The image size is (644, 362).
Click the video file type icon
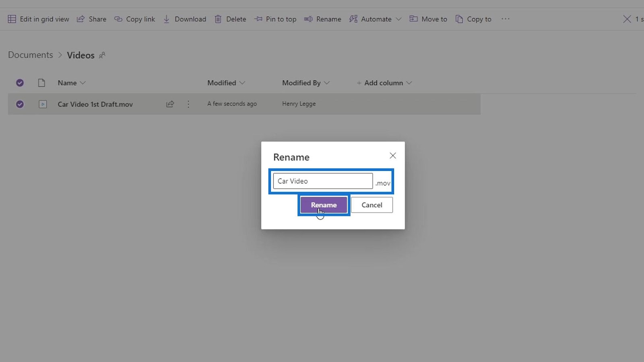[43, 104]
